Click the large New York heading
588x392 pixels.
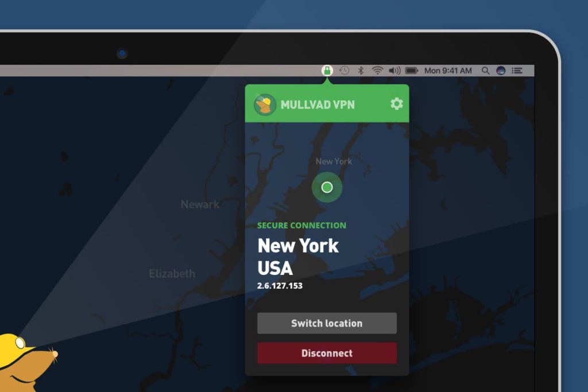click(298, 246)
